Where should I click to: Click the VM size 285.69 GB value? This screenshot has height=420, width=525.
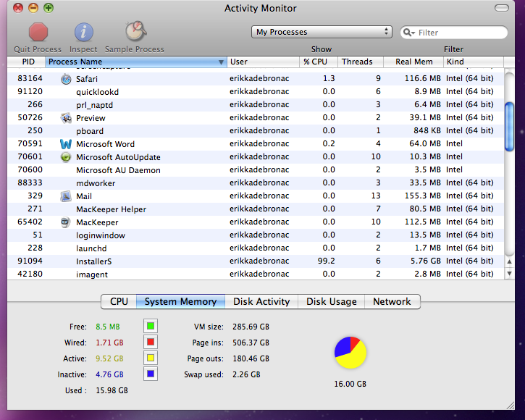(x=251, y=327)
